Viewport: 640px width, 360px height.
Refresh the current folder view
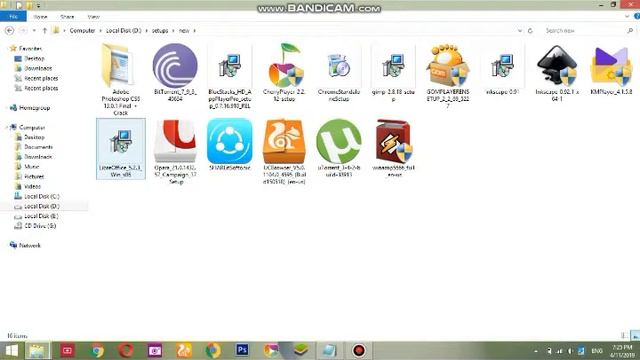point(530,31)
